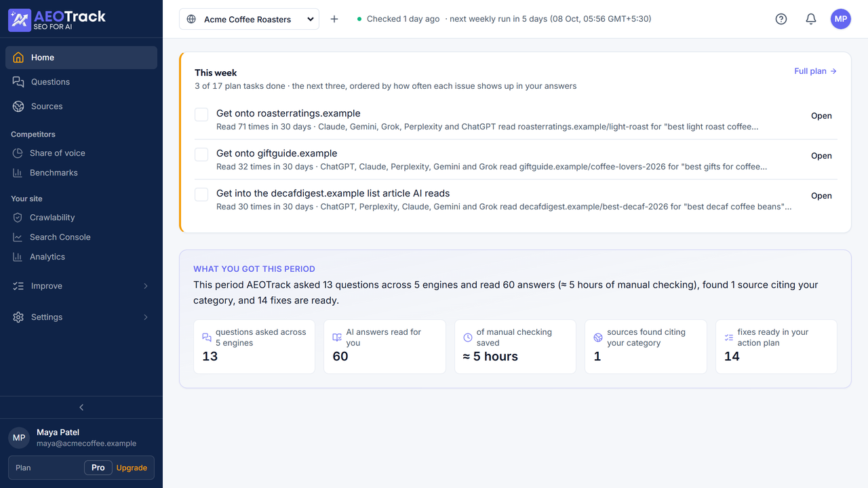The image size is (868, 488).
Task: Click Open for decafdigest.example task
Action: click(821, 196)
